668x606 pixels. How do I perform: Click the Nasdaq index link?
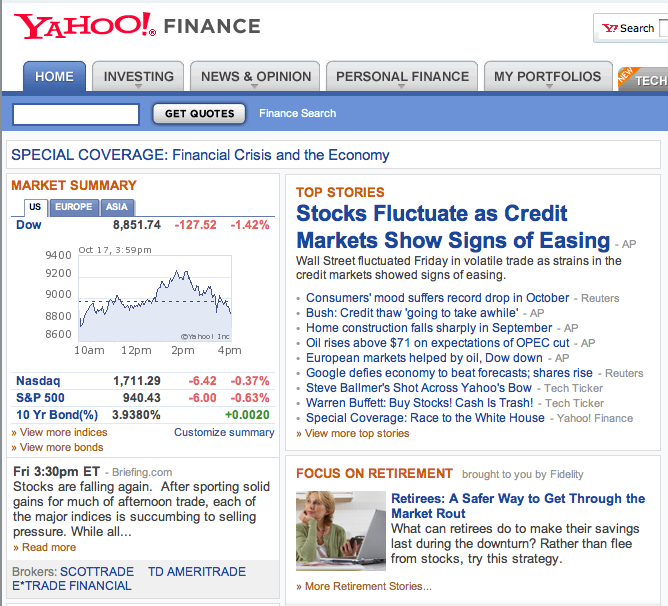click(x=38, y=381)
